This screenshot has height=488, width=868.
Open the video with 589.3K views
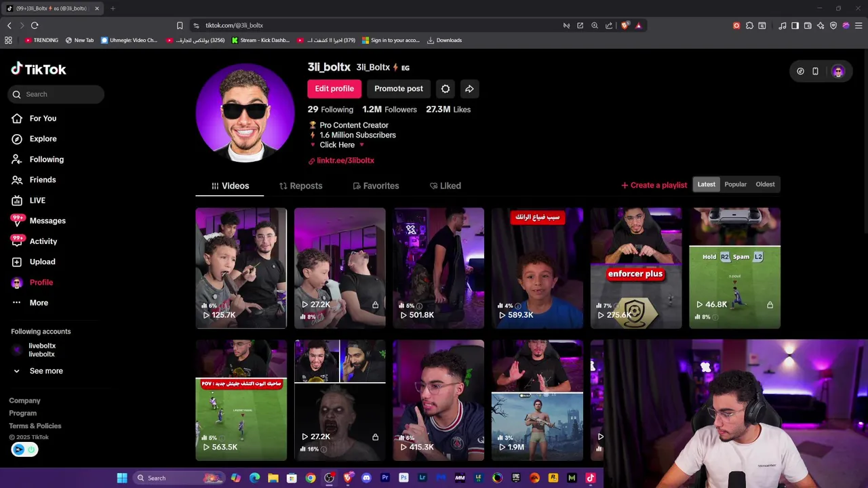click(538, 268)
